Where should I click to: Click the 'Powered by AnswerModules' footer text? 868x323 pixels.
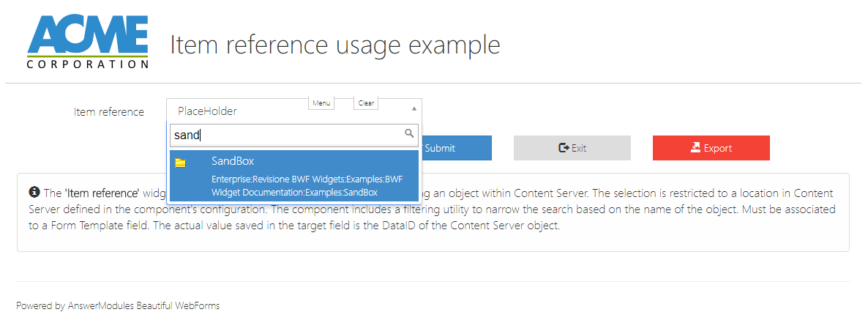(x=118, y=305)
